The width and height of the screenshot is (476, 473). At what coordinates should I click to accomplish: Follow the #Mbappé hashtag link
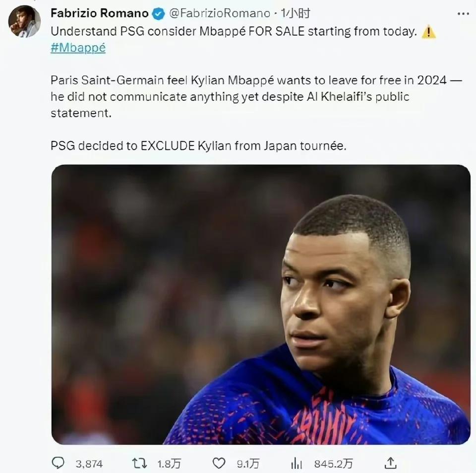(78, 48)
